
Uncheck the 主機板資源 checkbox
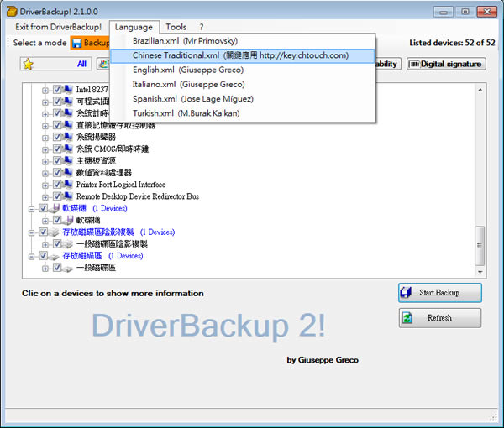click(x=57, y=160)
